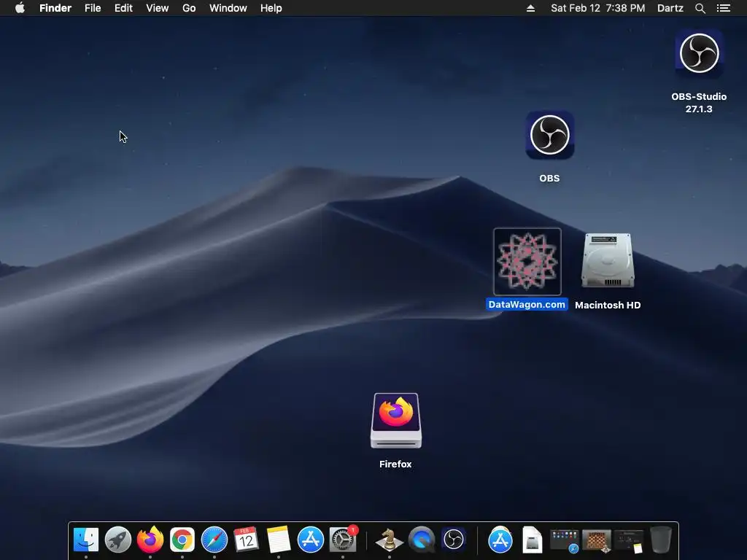The height and width of the screenshot is (560, 747).
Task: Open the Finder menu
Action: pos(55,8)
